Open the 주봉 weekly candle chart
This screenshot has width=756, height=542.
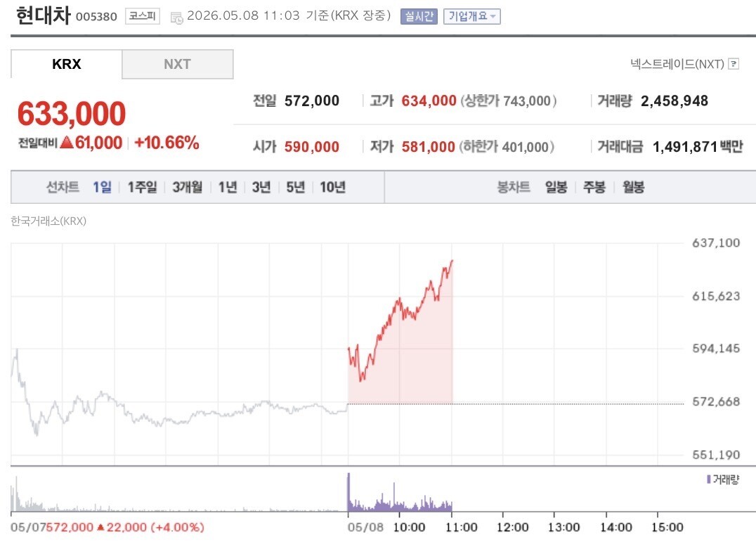click(x=594, y=186)
